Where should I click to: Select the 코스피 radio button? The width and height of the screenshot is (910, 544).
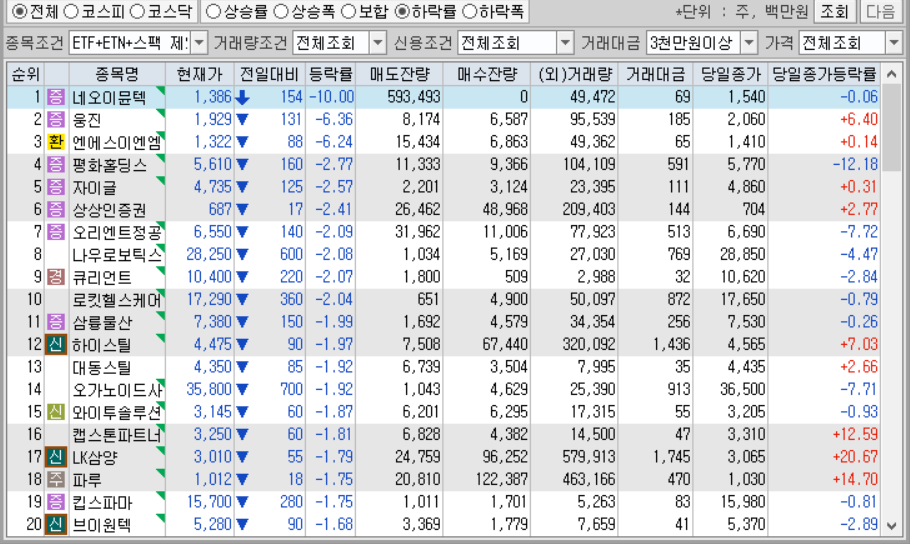[71, 11]
